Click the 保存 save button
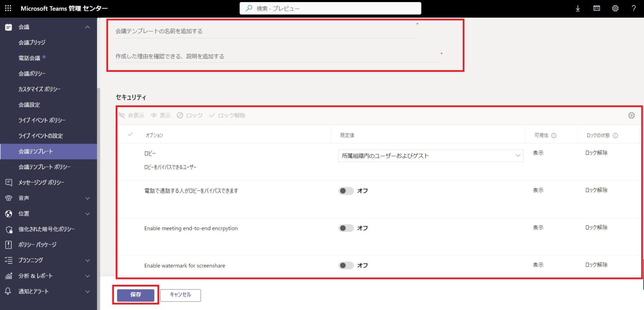Screen dimensions: 644x310 click(135, 295)
